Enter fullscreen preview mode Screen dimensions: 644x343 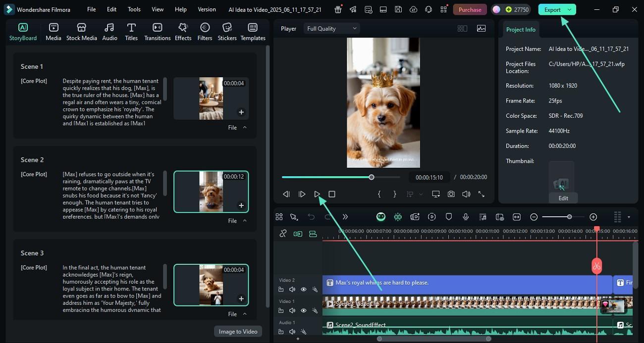[481, 194]
